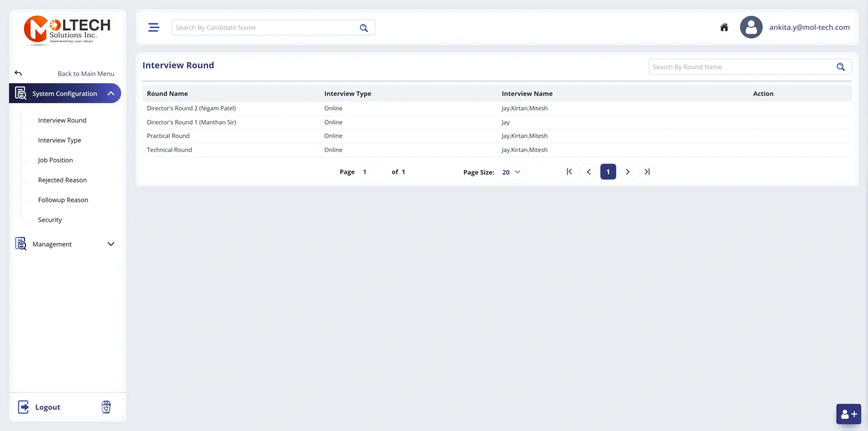
Task: Click Back to Main Menu
Action: pos(86,73)
